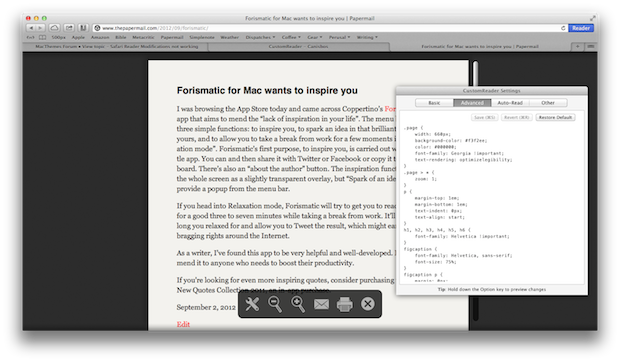The width and height of the screenshot is (620, 362).
Task: Go back with the Safari back arrow
Action: pyautogui.click(x=31, y=28)
